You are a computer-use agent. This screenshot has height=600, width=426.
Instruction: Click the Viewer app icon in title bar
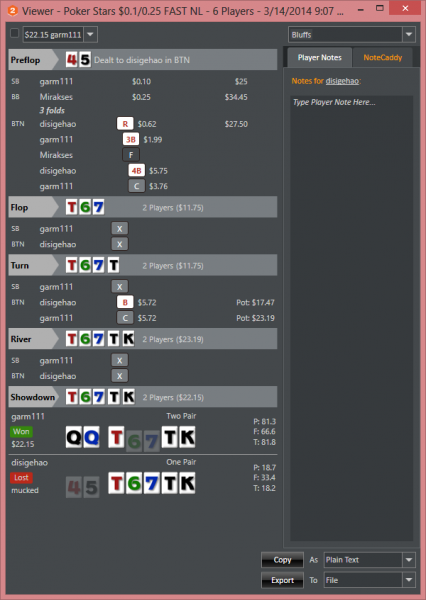click(x=12, y=10)
